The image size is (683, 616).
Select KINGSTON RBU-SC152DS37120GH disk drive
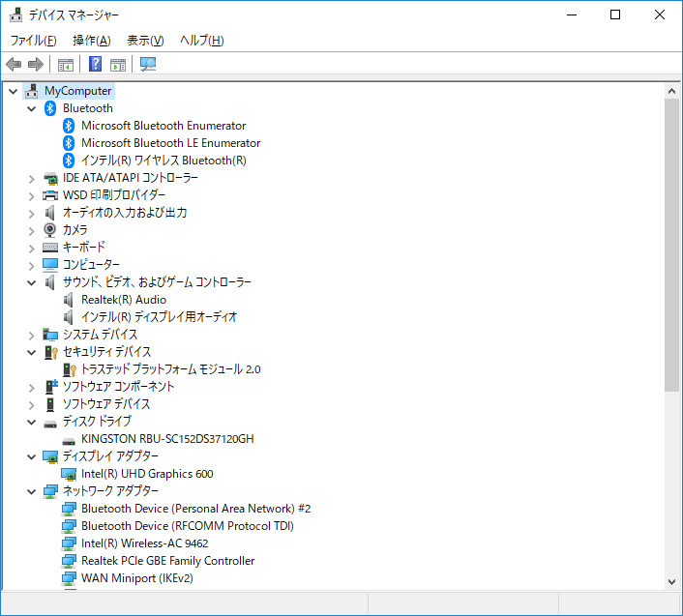(167, 439)
